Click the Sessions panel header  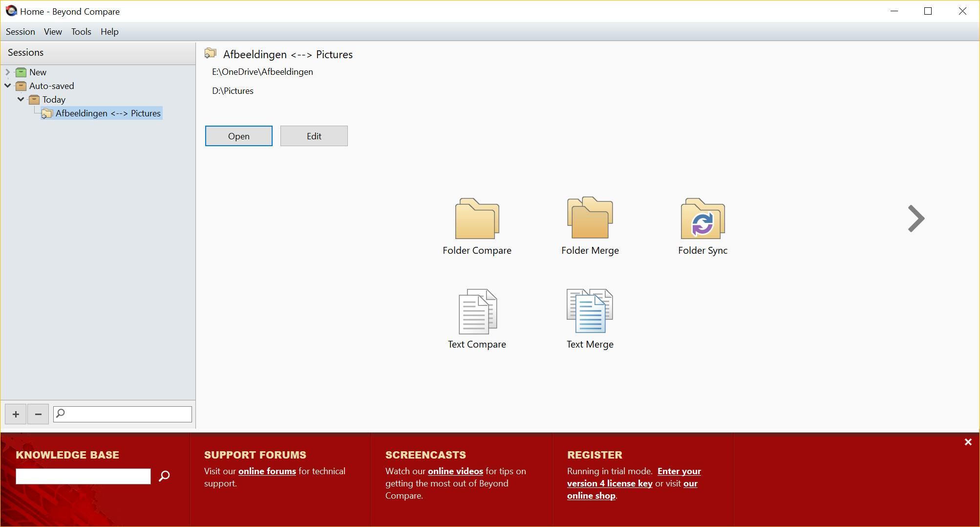pyautogui.click(x=98, y=53)
